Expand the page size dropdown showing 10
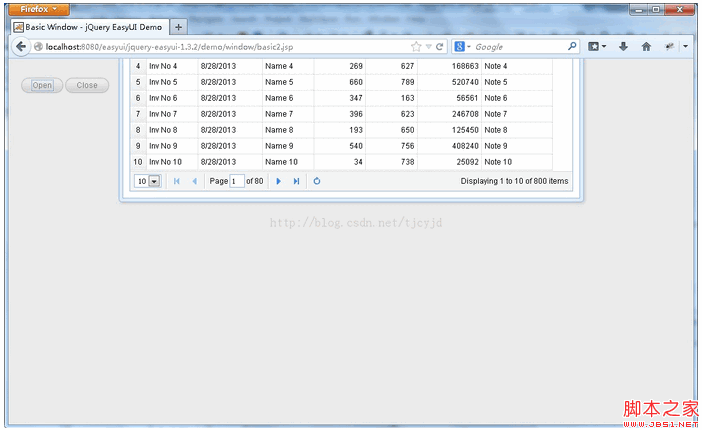This screenshot has width=702, height=430. 154,181
